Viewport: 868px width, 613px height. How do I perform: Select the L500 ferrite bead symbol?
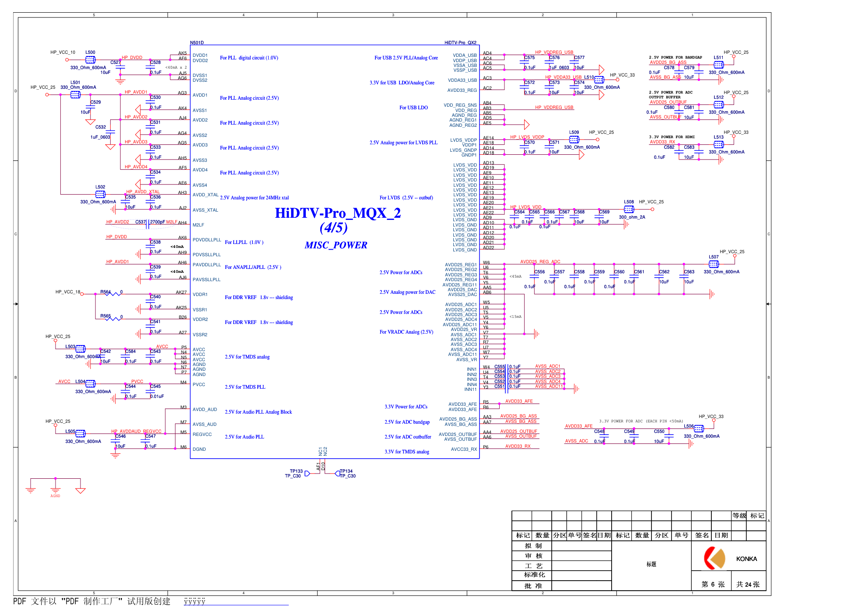(90, 59)
